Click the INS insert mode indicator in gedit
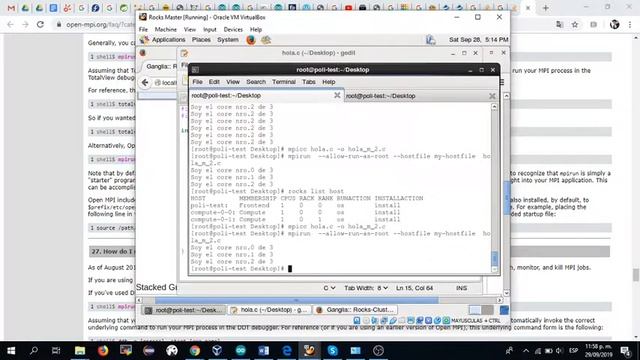640x360 pixels. pyautogui.click(x=462, y=288)
